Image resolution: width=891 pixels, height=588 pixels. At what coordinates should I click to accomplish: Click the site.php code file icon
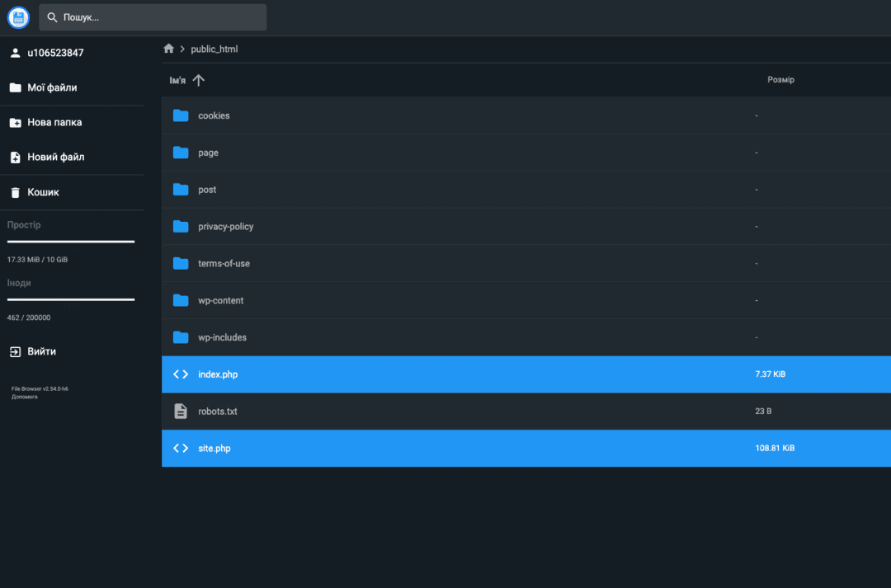(x=181, y=448)
